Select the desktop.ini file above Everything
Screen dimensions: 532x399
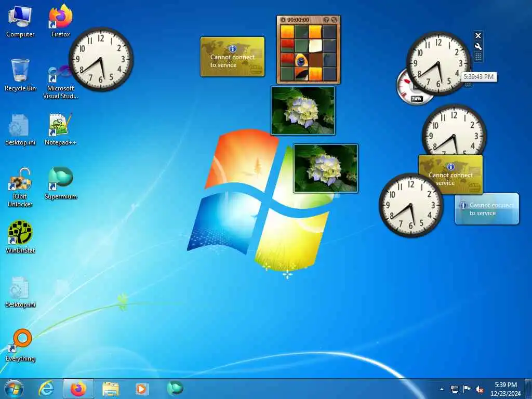pyautogui.click(x=20, y=292)
